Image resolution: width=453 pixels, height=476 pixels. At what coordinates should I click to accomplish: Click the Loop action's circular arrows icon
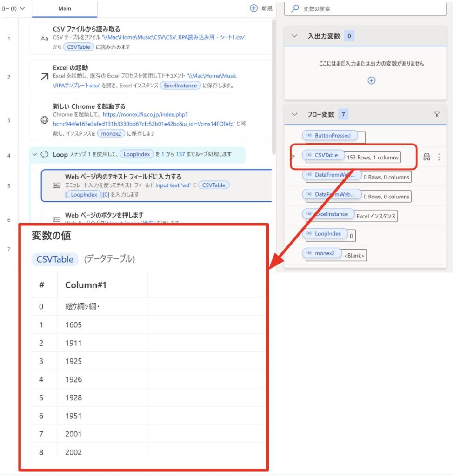tap(45, 154)
